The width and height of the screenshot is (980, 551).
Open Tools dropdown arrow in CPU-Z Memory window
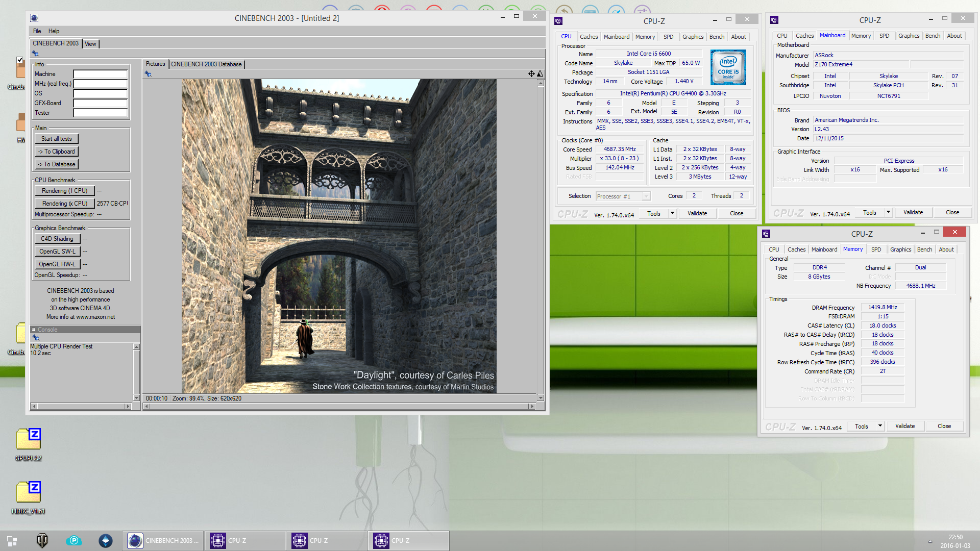tap(880, 426)
